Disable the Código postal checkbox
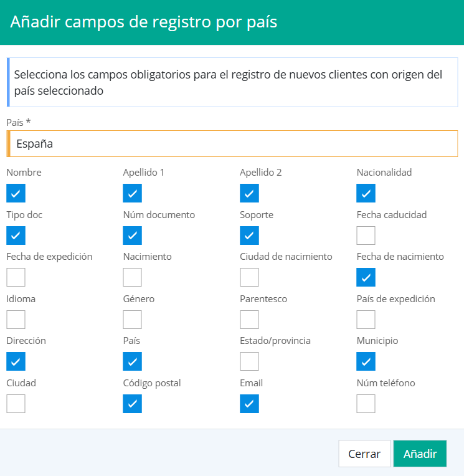Viewport: 464px width, 476px height. [133, 404]
